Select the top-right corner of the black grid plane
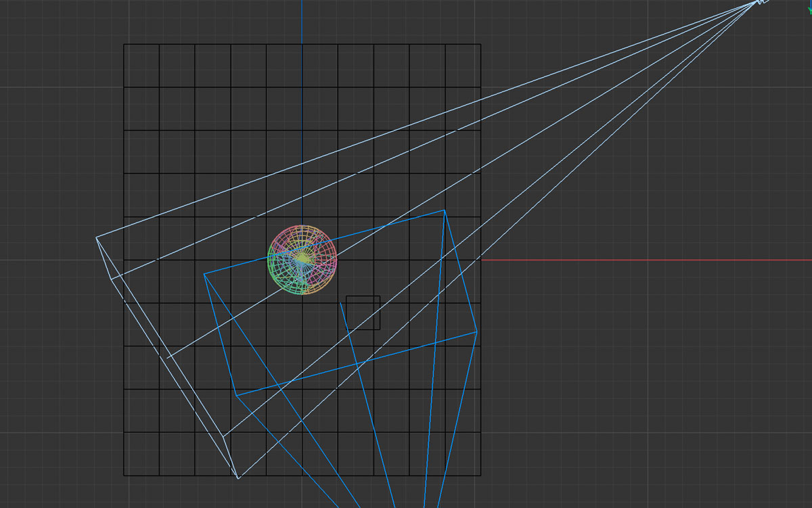The height and width of the screenshot is (508, 812). point(480,45)
